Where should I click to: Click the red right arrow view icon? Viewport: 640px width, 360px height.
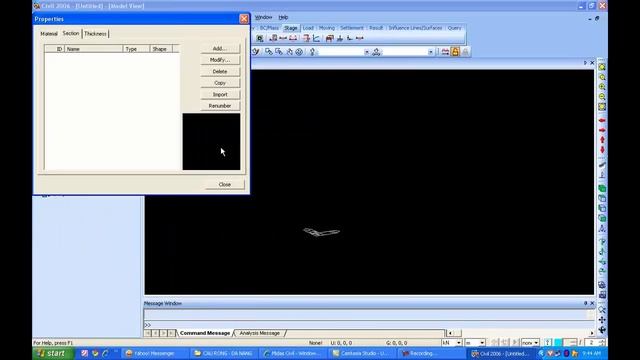(x=602, y=130)
